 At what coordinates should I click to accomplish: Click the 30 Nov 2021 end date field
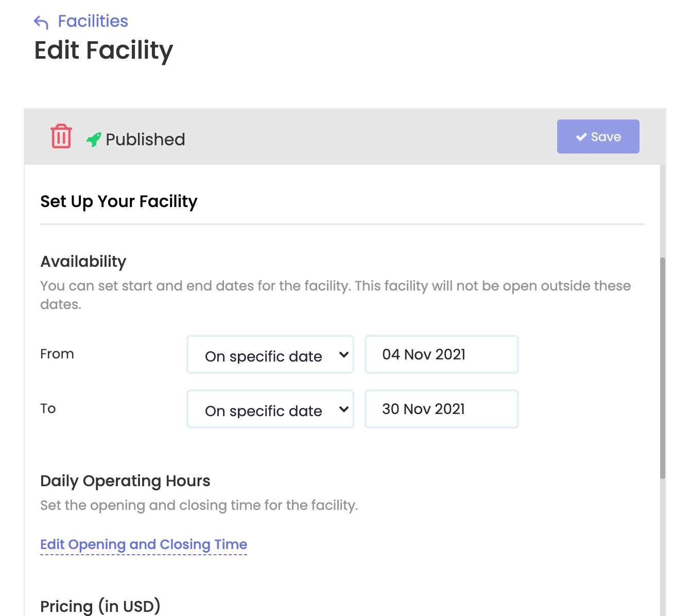[442, 409]
